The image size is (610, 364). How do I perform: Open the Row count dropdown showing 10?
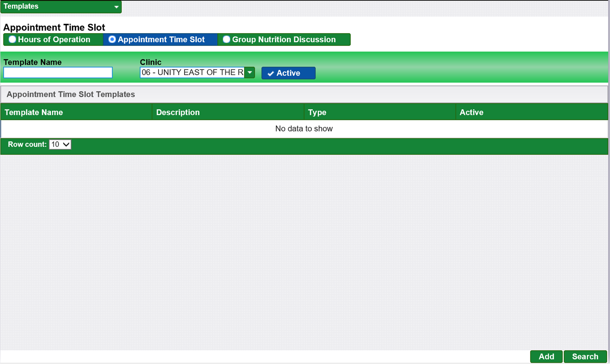coord(60,145)
